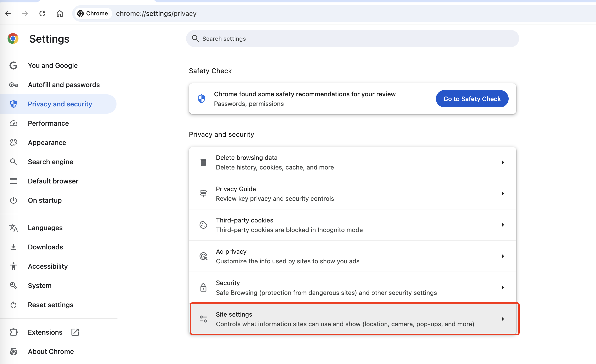Expand the Privacy Guide arrow
596x364 pixels.
coord(503,194)
